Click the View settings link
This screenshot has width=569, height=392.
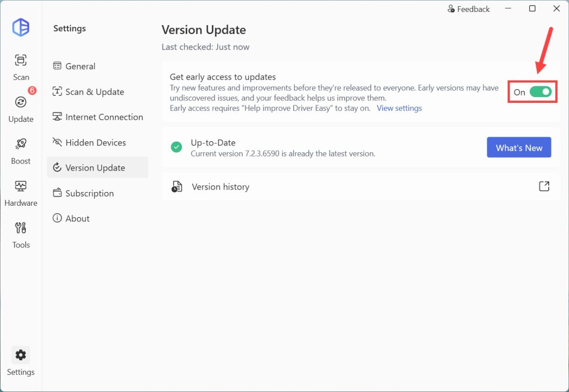click(399, 108)
